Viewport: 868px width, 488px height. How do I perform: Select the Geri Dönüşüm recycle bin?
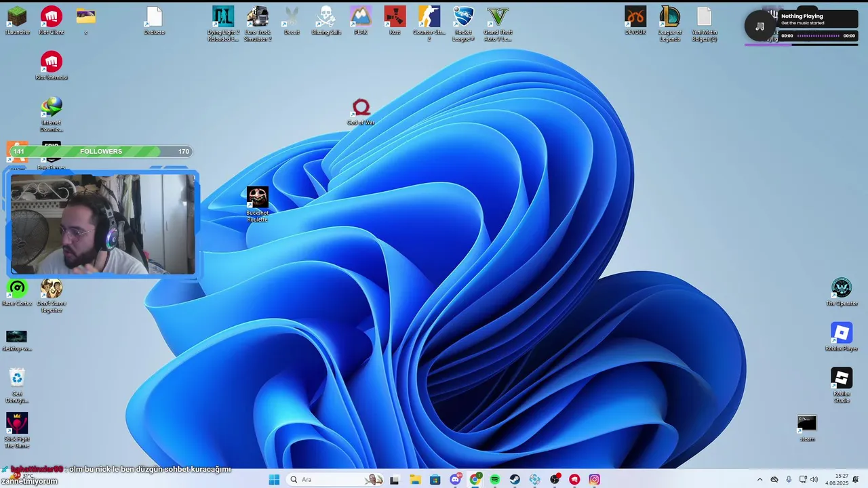tap(17, 386)
